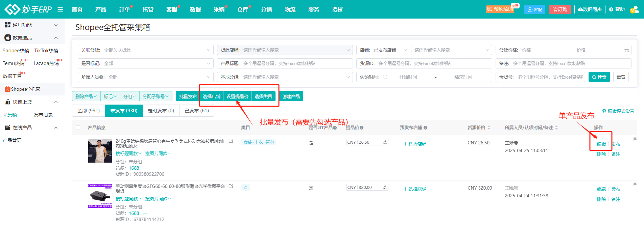This screenshot has height=225, width=644.
Task: Click 选择店铺 link in first product row
Action: coord(415,144)
